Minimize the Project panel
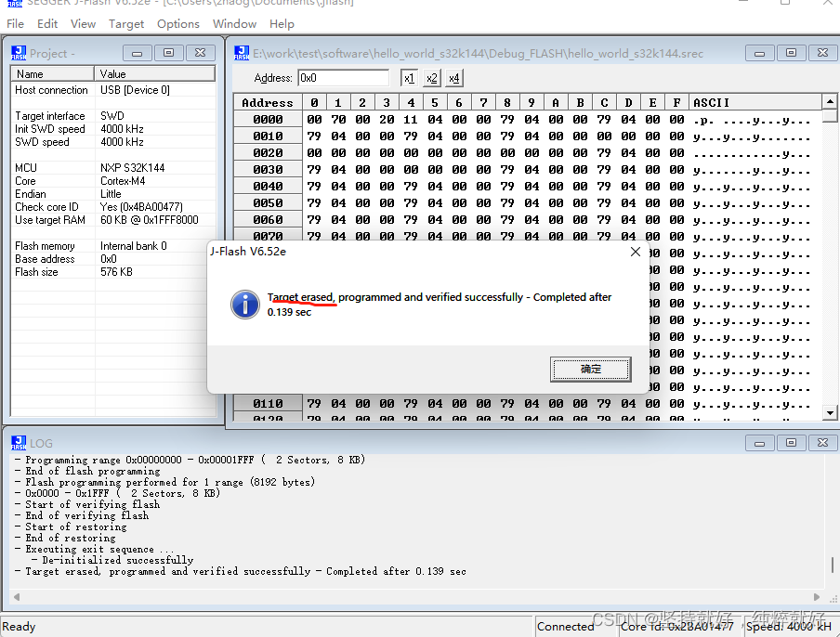 coord(138,53)
